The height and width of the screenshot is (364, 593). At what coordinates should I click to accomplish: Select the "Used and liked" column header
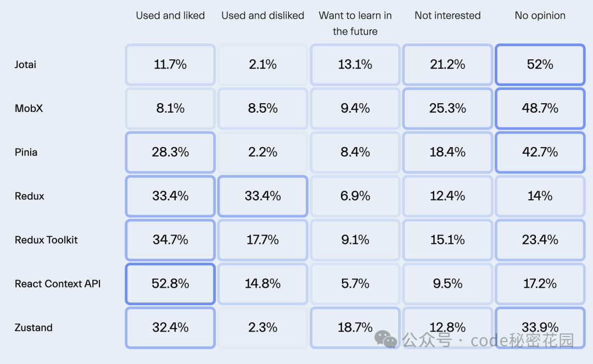(170, 16)
